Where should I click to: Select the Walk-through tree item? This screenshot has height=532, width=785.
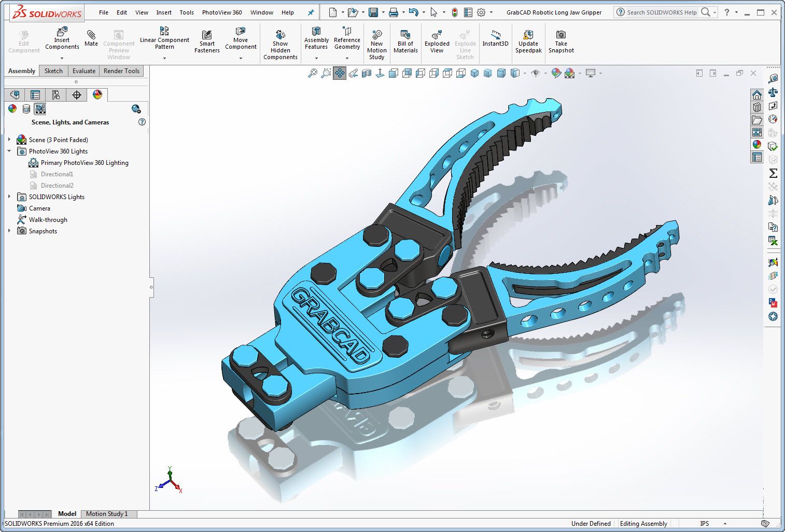click(x=42, y=220)
